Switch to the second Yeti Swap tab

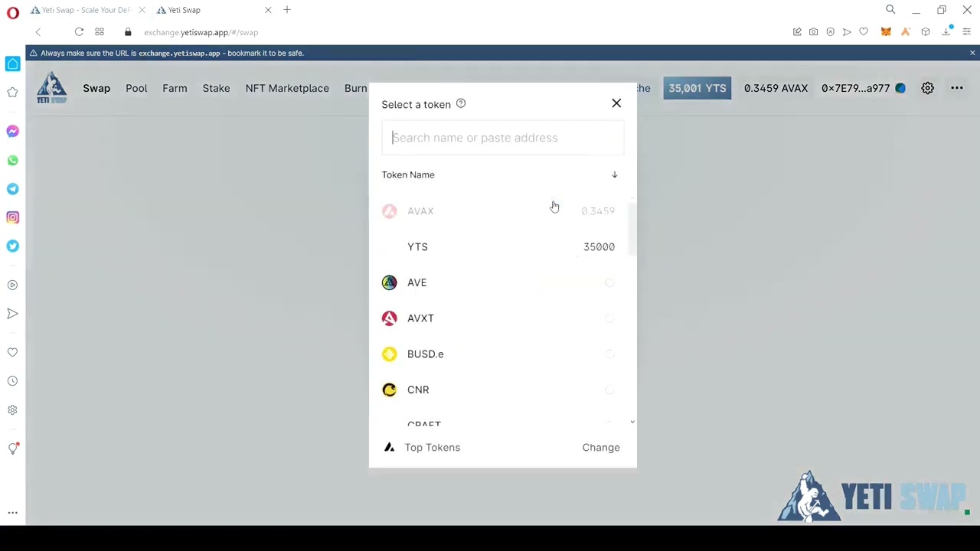coord(207,10)
